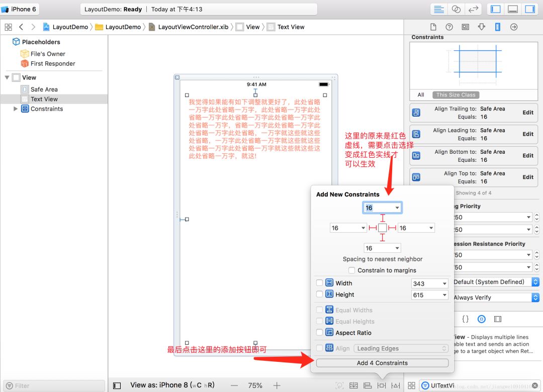
Task: Choose iPhone 6 run destination
Action: (20, 10)
